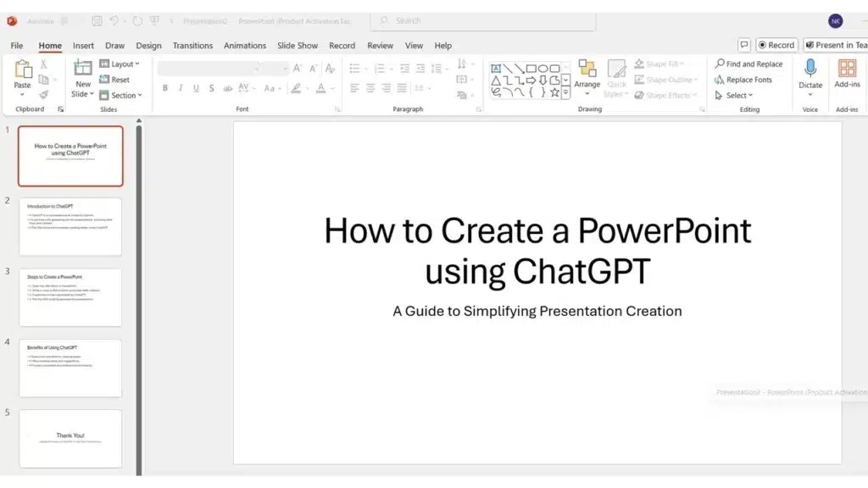Select slide 5 Thank You thumbnail
The width and height of the screenshot is (868, 488).
70,438
